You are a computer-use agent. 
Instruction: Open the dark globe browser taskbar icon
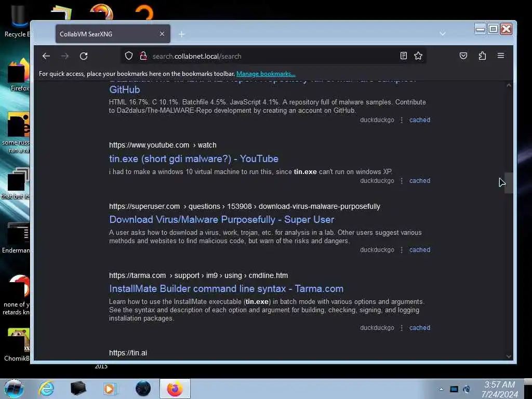(x=143, y=389)
